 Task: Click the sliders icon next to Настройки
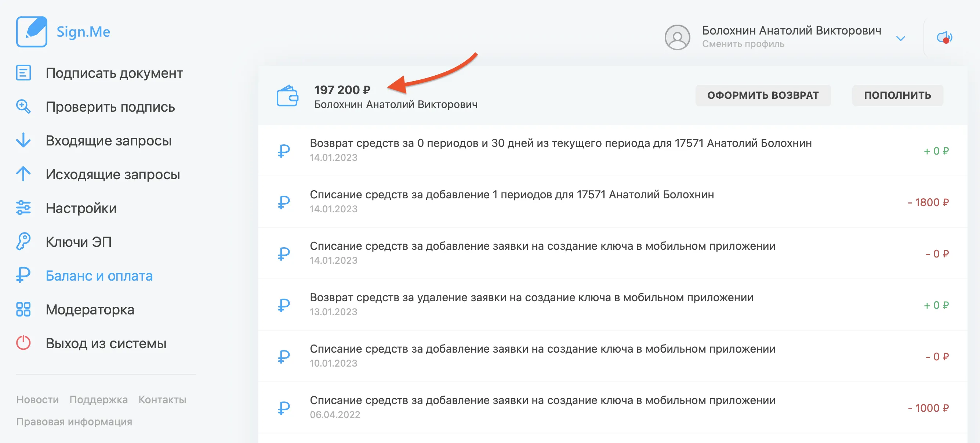(23, 208)
